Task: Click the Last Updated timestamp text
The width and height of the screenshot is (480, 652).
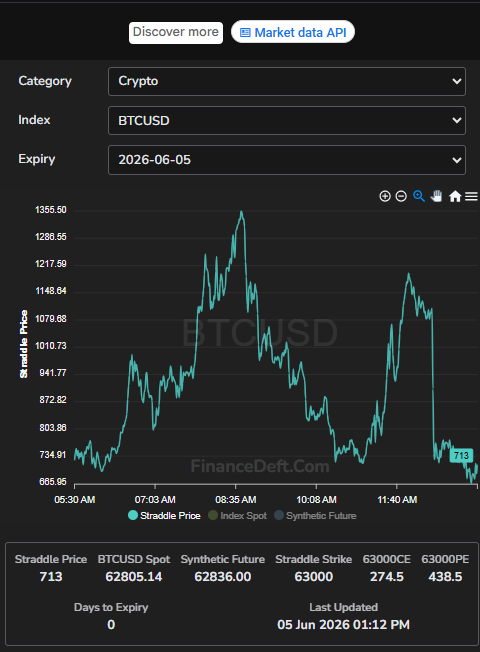Action: pos(344,625)
